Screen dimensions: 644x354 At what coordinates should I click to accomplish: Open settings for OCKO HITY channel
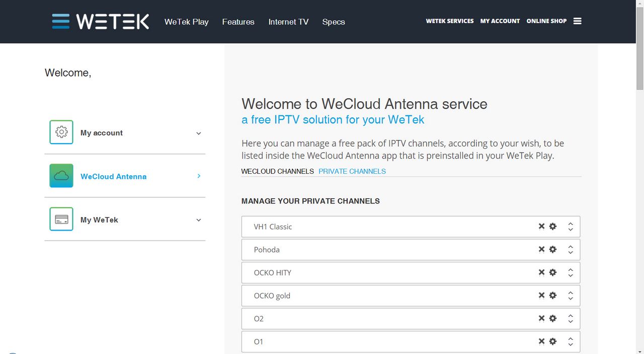pos(553,272)
